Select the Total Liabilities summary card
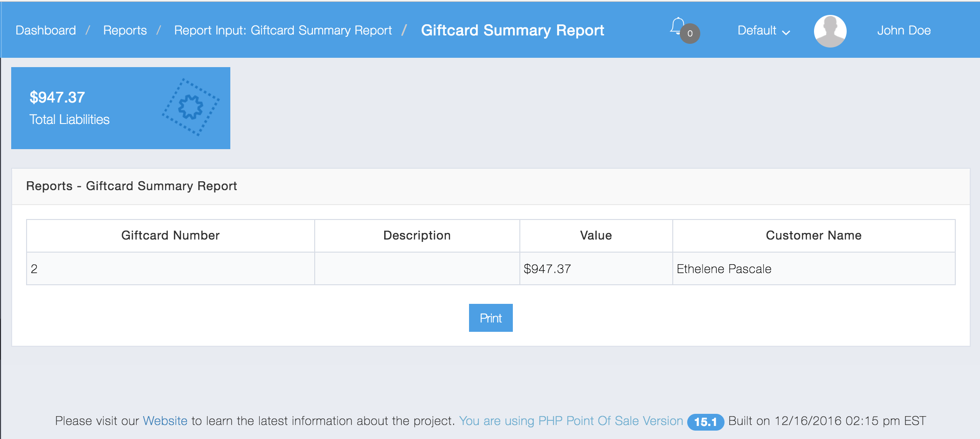980x439 pixels. (120, 108)
